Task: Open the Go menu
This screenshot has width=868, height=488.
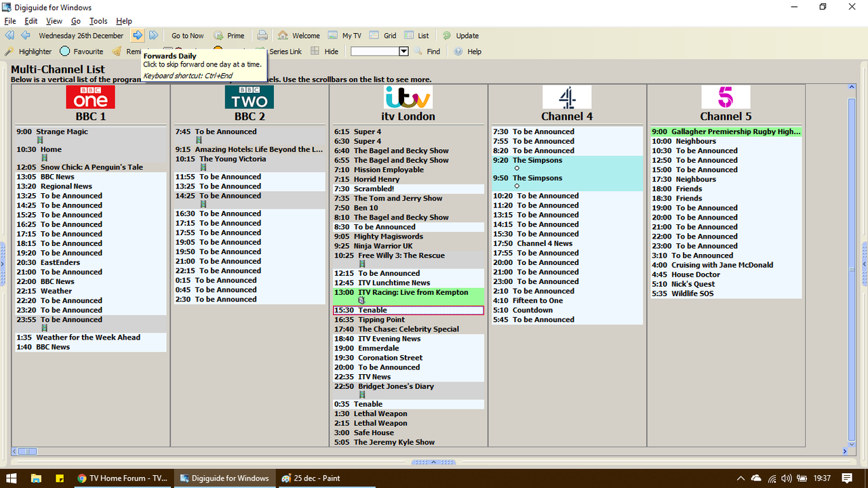Action: coord(76,21)
